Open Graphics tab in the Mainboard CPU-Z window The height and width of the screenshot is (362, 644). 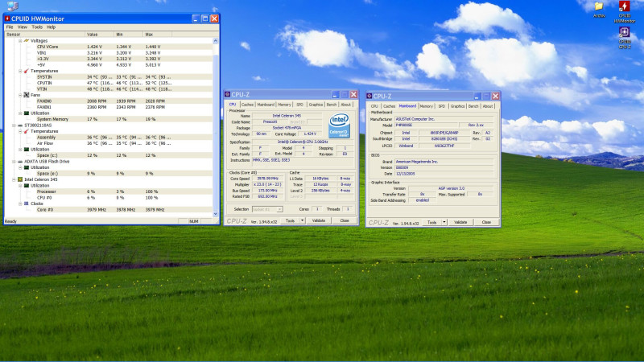point(457,106)
